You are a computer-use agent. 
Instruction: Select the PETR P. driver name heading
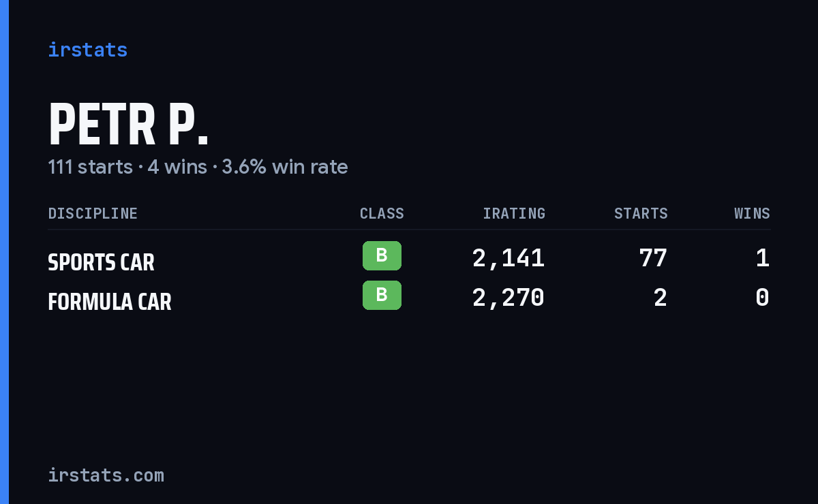point(128,125)
